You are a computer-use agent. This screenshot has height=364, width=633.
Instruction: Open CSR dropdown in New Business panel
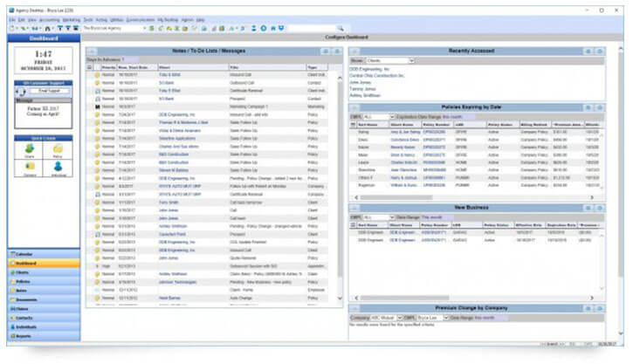coord(392,217)
